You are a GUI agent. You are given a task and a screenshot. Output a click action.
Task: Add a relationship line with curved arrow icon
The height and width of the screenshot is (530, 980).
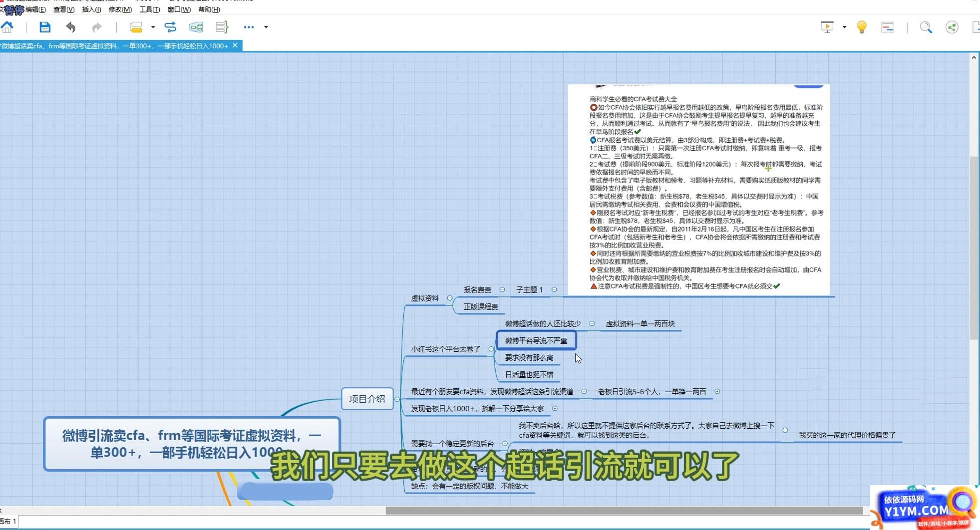(170, 27)
